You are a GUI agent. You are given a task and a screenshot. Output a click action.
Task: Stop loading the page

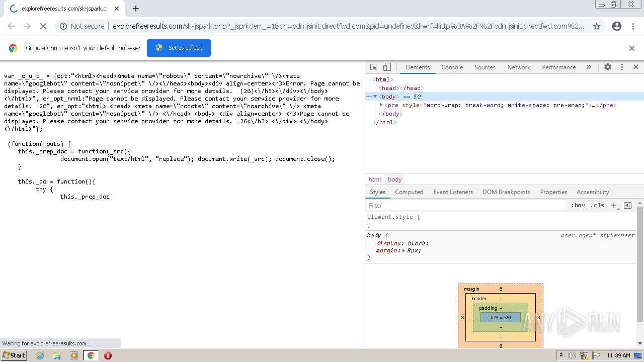tap(43, 26)
